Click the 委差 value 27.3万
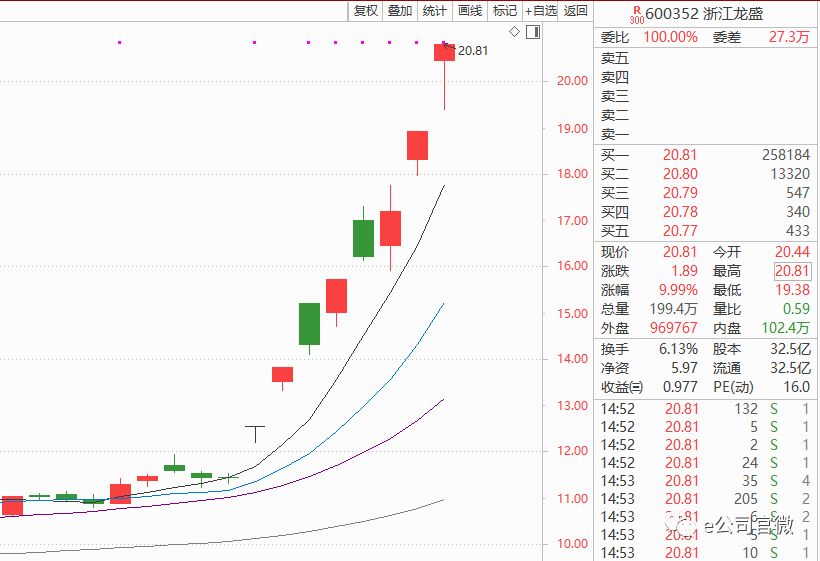820x561 pixels. coord(789,37)
